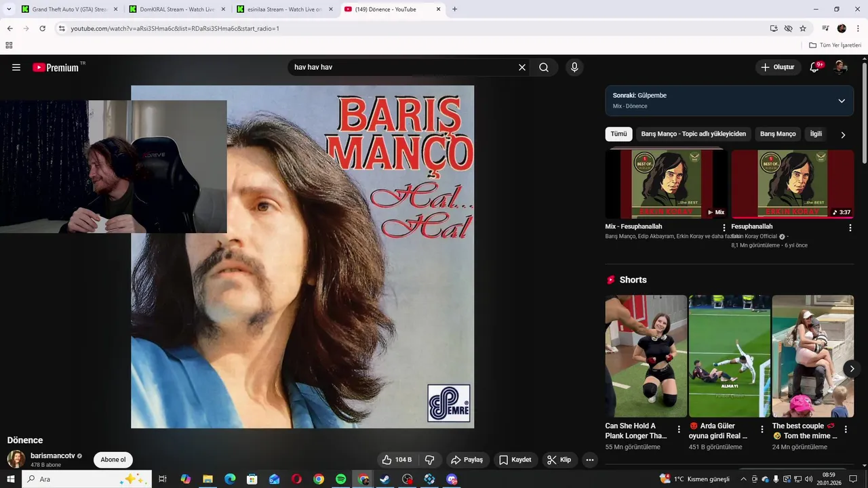The image size is (868, 488).
Task: Clear the search box with X
Action: click(522, 67)
